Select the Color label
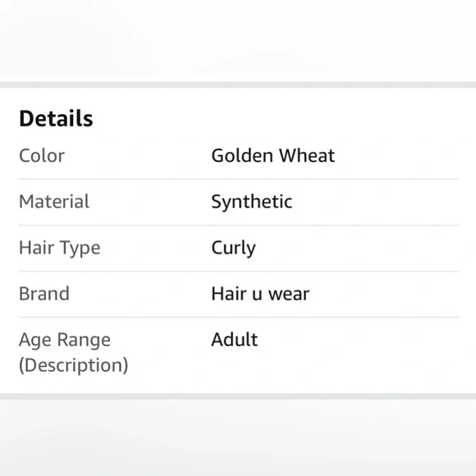 (42, 156)
